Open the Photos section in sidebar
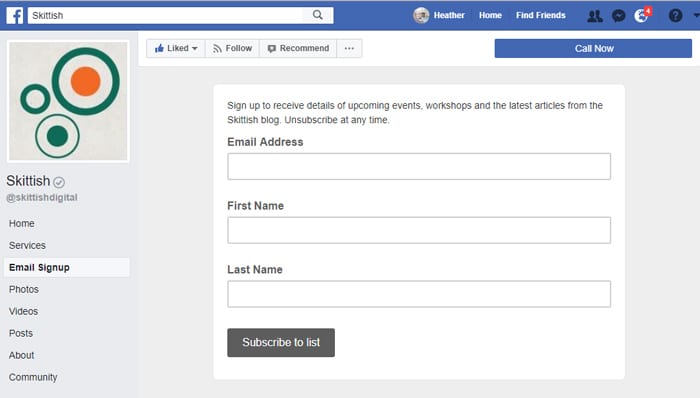The width and height of the screenshot is (700, 398). click(x=24, y=289)
